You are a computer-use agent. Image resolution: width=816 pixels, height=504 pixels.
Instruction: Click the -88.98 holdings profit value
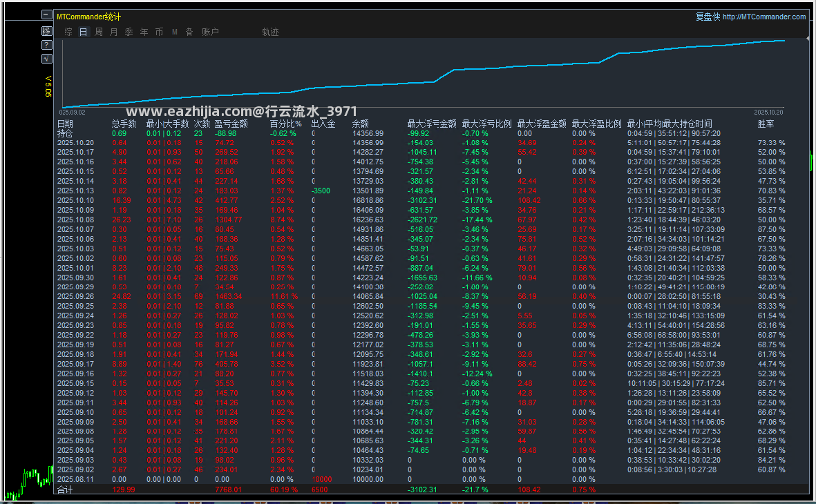click(225, 134)
